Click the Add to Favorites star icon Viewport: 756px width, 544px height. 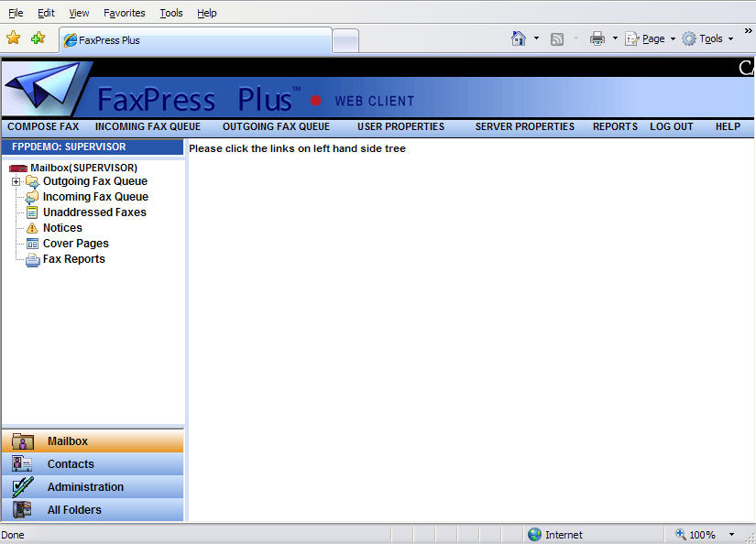38,38
